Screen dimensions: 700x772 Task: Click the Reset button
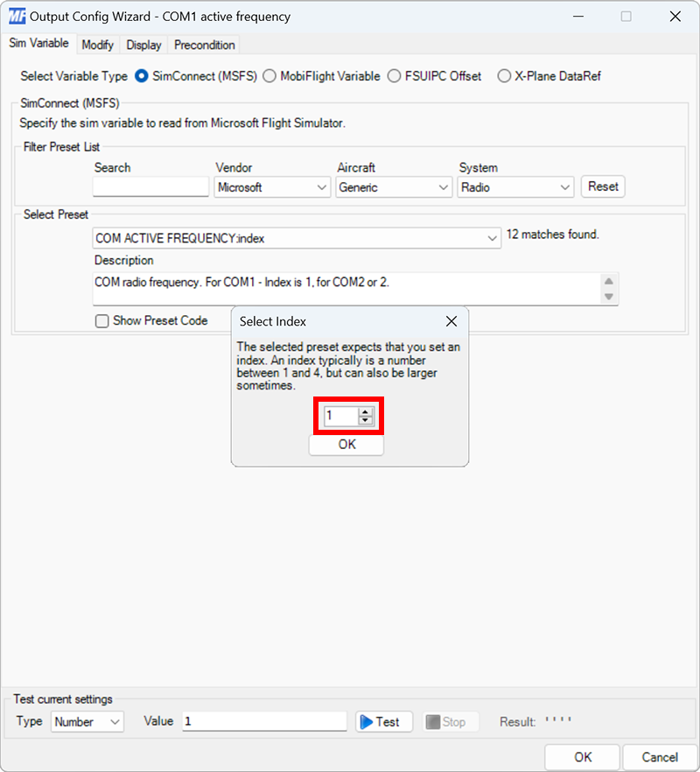point(602,186)
